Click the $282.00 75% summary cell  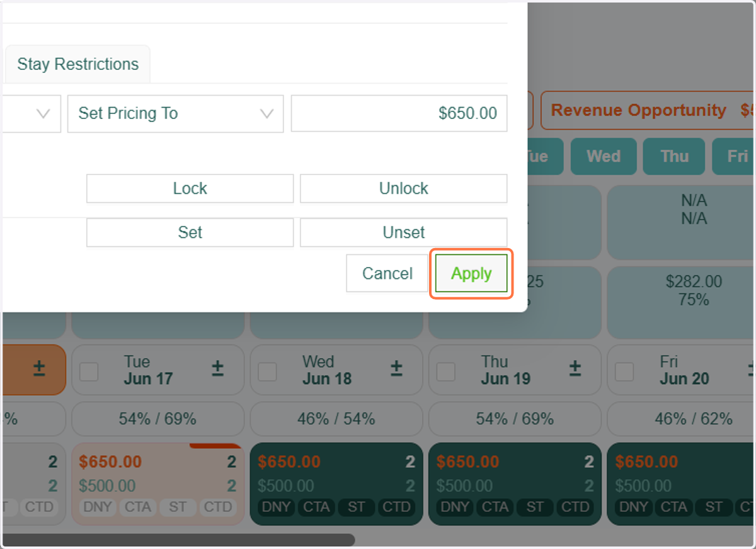[x=681, y=303]
